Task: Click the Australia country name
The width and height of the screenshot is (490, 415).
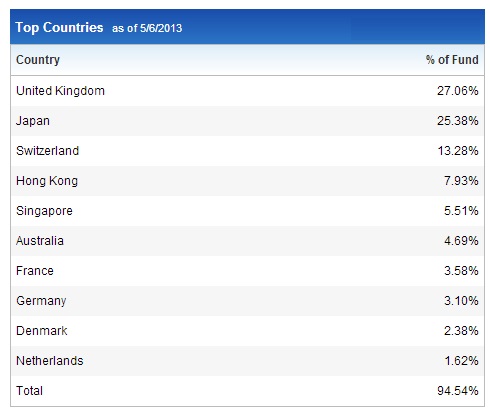Action: click(x=40, y=241)
